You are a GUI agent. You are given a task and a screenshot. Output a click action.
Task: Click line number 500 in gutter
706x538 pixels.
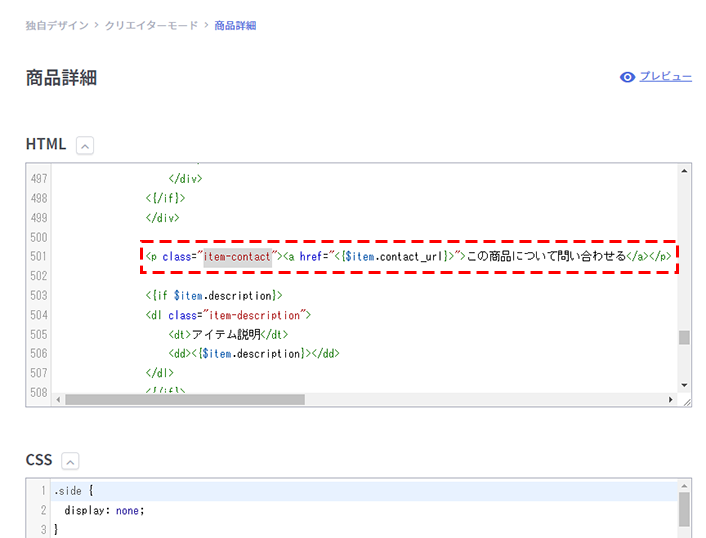pyautogui.click(x=39, y=237)
